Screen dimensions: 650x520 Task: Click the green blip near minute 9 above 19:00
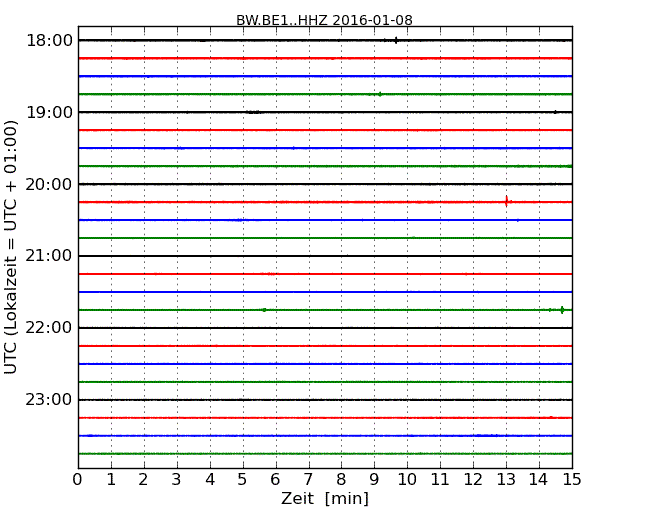tap(379, 94)
